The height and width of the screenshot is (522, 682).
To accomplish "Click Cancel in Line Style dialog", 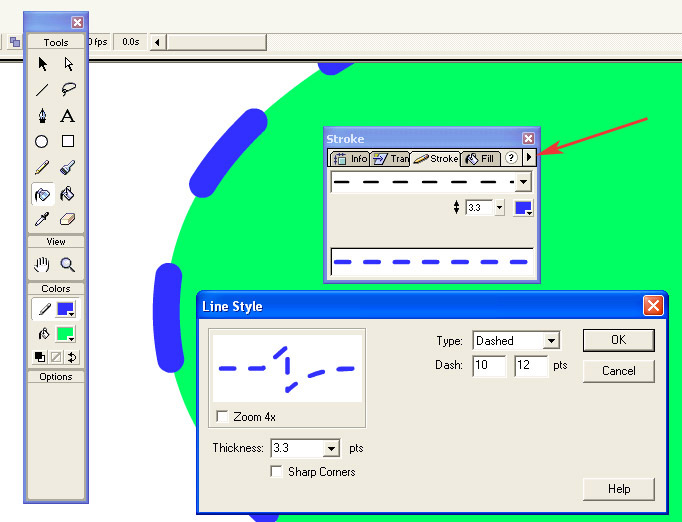I will click(x=618, y=371).
